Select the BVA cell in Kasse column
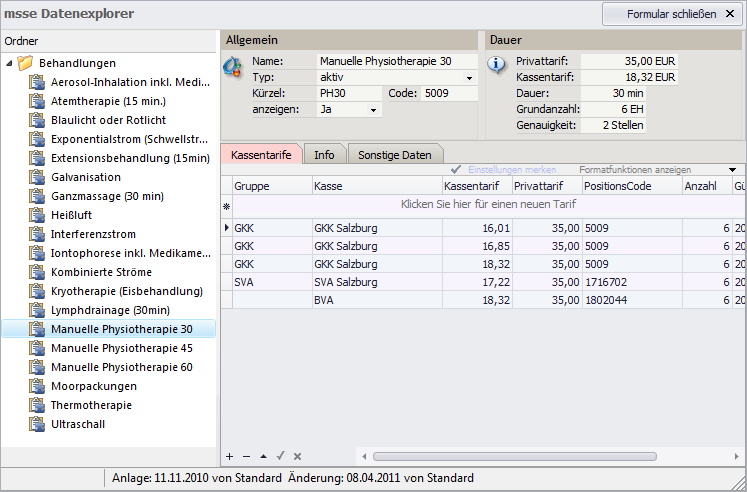This screenshot has height=492, width=747. [x=377, y=301]
